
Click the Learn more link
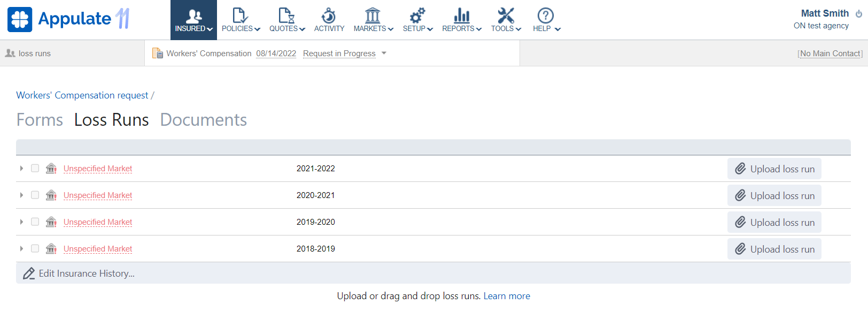point(507,296)
